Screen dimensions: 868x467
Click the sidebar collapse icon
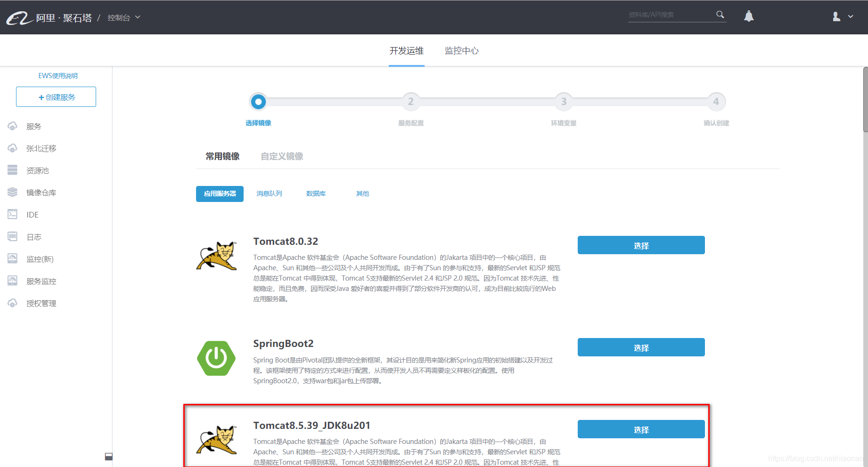pos(109,457)
